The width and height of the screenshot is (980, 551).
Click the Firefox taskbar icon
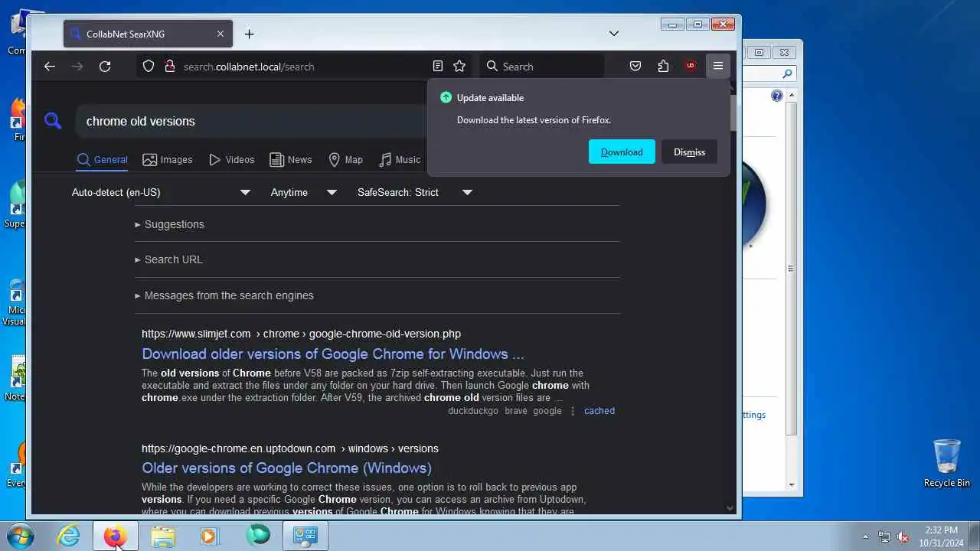click(x=116, y=536)
